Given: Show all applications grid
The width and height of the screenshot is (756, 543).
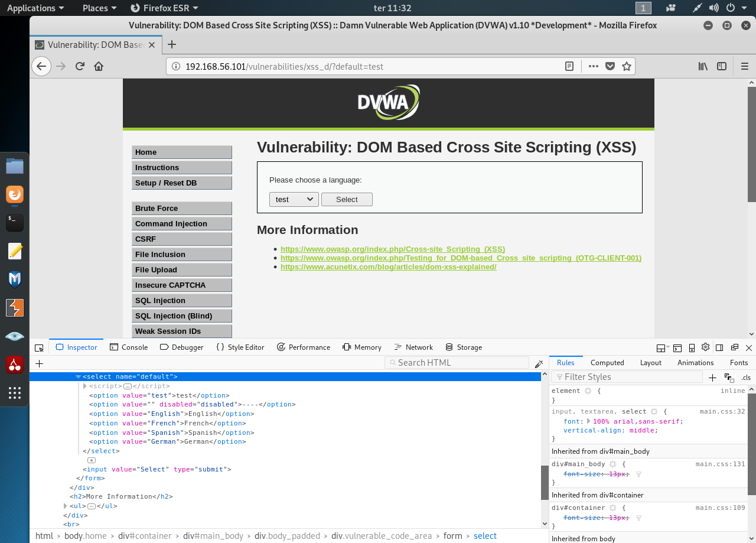Looking at the screenshot, I should [15, 392].
